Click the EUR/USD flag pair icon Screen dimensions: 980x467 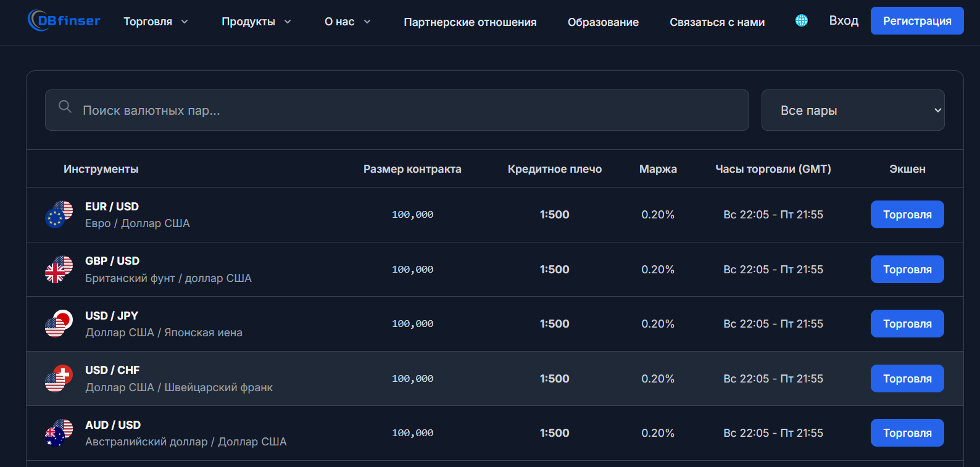coord(59,214)
